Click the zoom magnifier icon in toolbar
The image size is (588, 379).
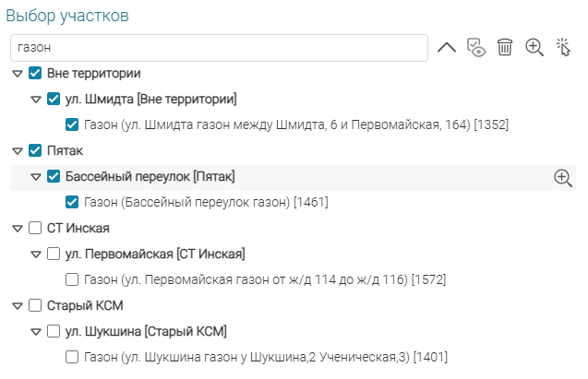(x=534, y=47)
